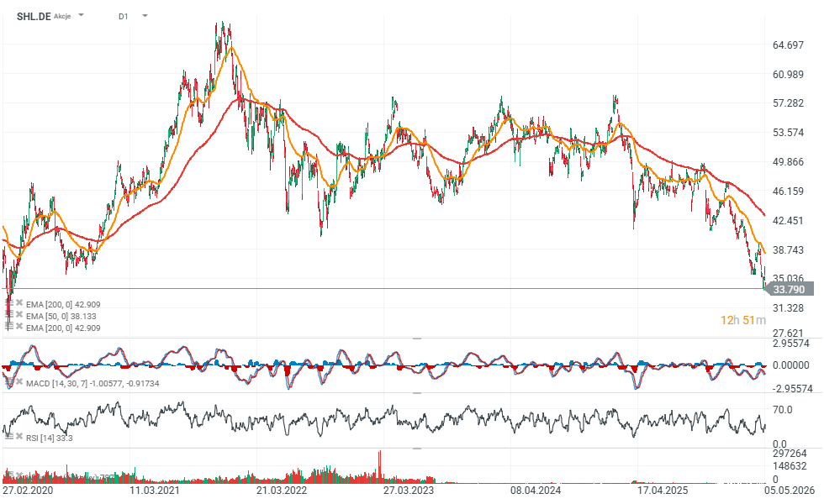Viewport: 824px width, 504px height.
Task: Click the 12h 51m candle countdown timer
Action: click(x=743, y=320)
